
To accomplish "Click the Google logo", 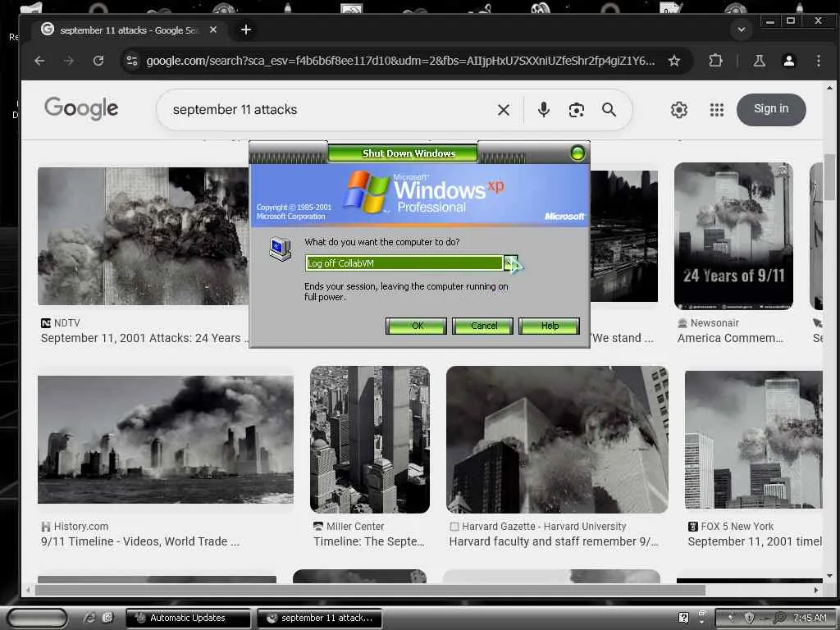I will (x=81, y=109).
